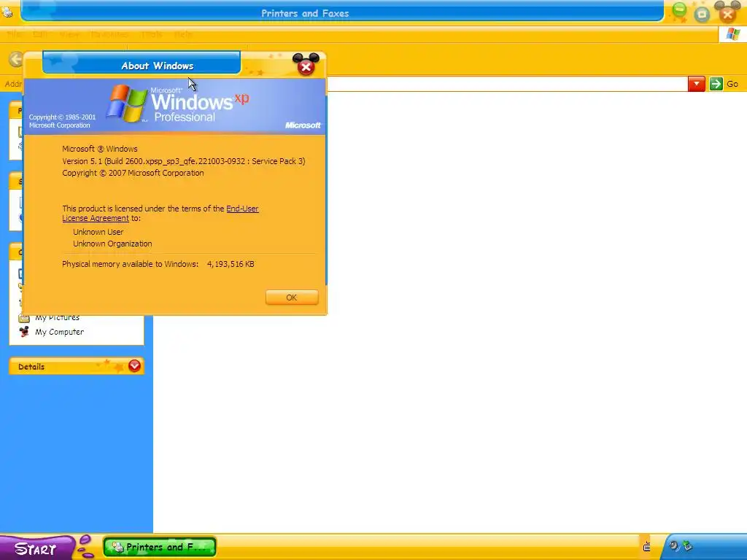Maximize the Printers and Faxes window

click(703, 15)
